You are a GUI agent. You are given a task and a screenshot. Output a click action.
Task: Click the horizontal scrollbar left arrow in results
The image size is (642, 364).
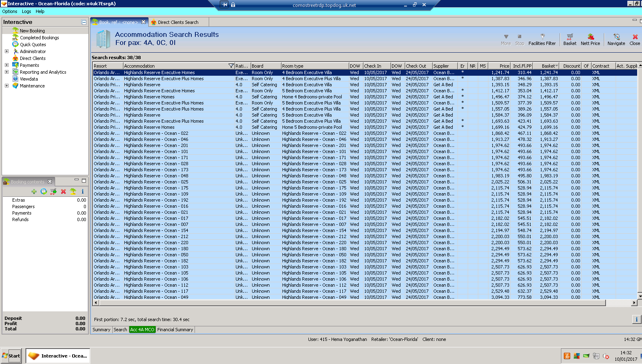96,303
